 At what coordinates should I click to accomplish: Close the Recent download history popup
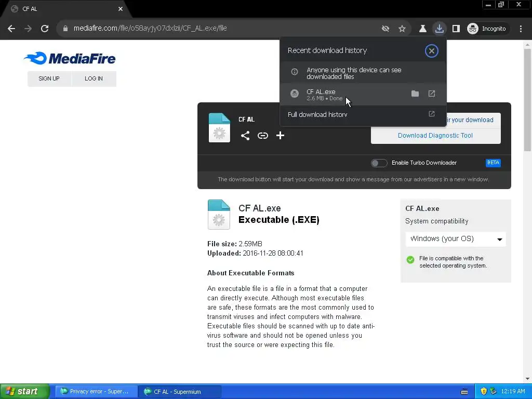click(x=432, y=51)
